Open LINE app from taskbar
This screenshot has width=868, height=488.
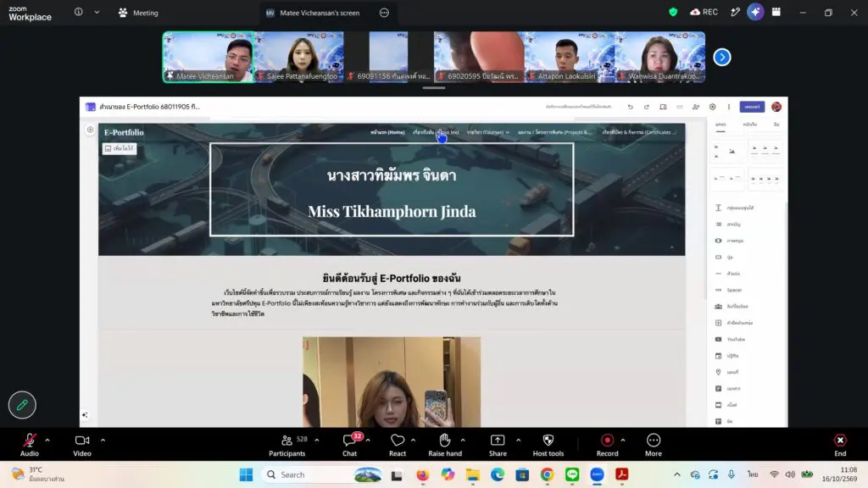(x=572, y=474)
